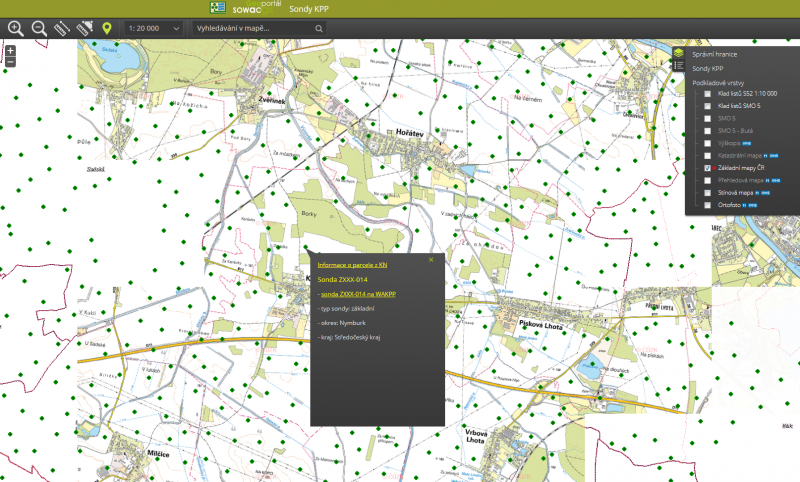The height and width of the screenshot is (482, 800).
Task: Check the Klad listů SMO 5 layer
Action: (x=708, y=106)
